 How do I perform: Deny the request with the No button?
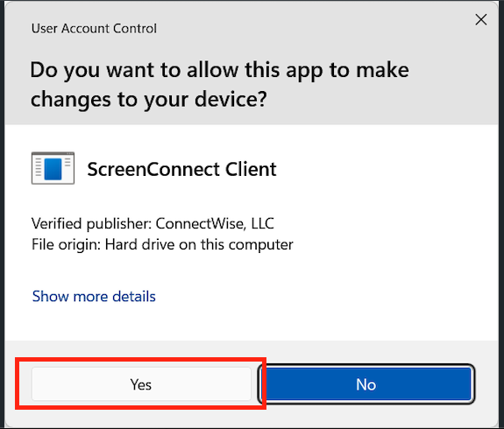[x=366, y=384]
